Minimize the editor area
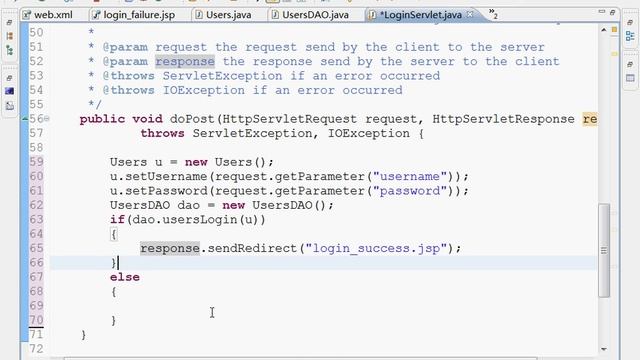 (602, 12)
